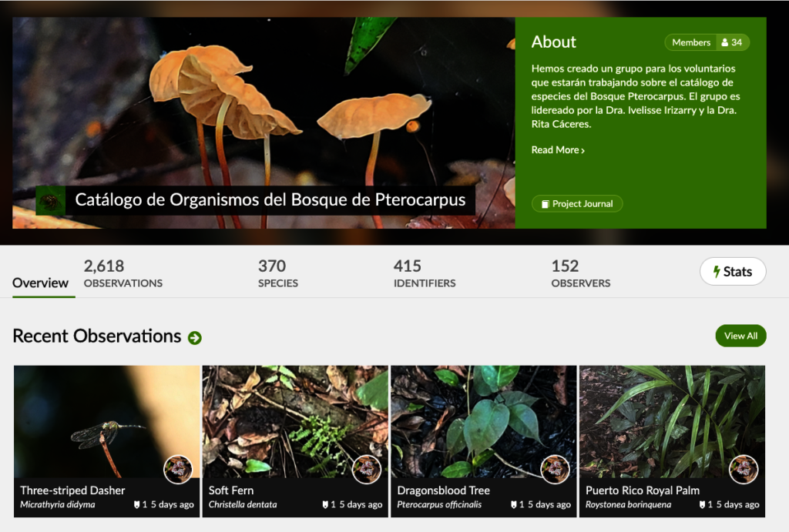Open observer avatar on Dragonsblood Tree card
The height and width of the screenshot is (532, 789).
(x=556, y=469)
